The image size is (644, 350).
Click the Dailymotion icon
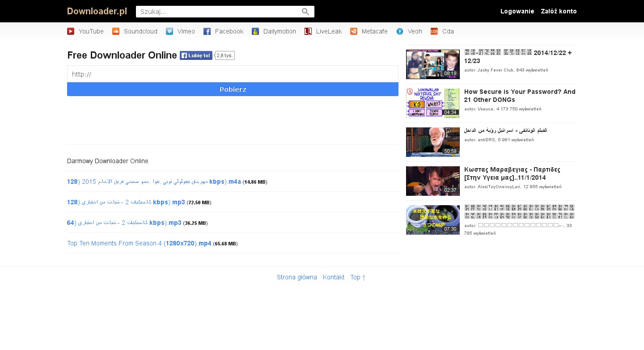(x=255, y=31)
